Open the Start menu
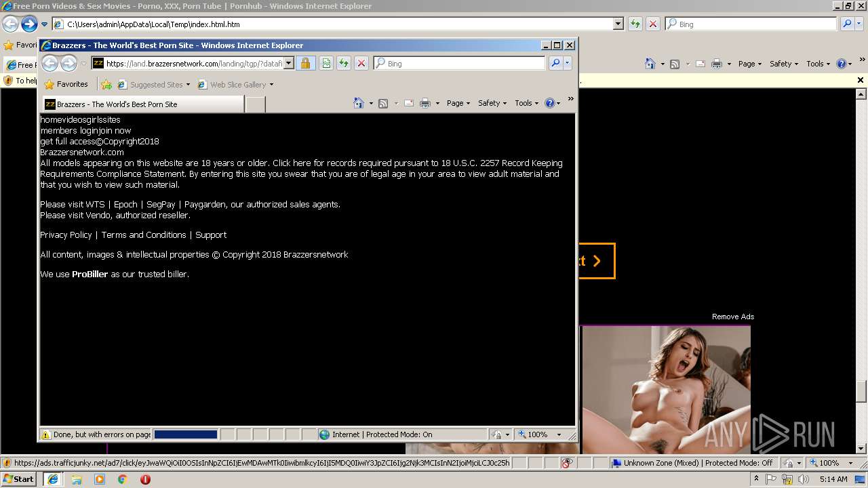This screenshot has height=488, width=868. pos(18,479)
